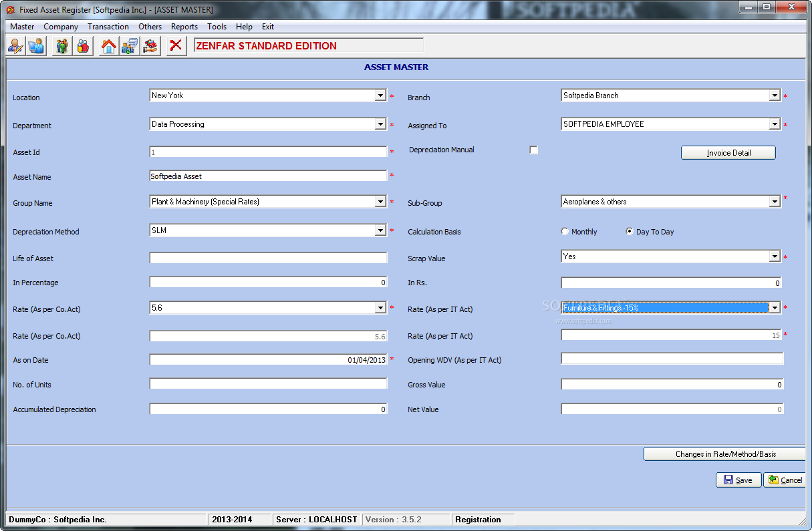This screenshot has width=812, height=531.
Task: Open the Branch dropdown showing Softpedia Branch
Action: 775,96
